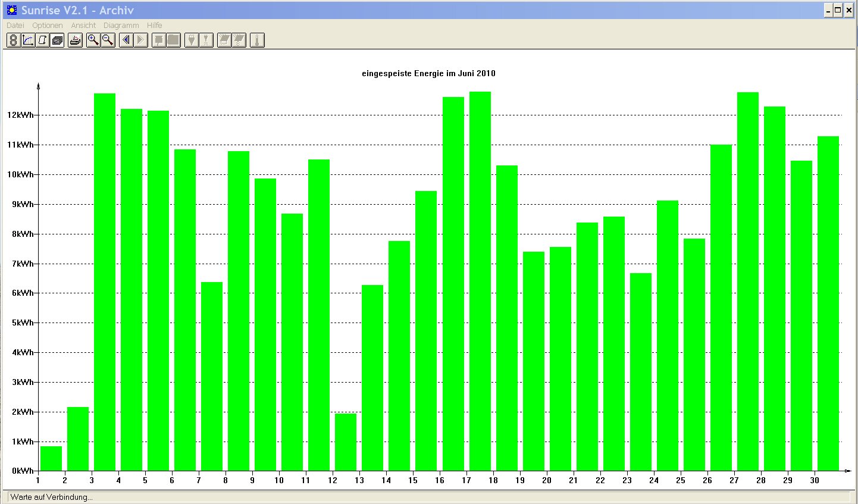Select the bar between day labels 15 and 16
858x504 pixels.
pyautogui.click(x=426, y=331)
